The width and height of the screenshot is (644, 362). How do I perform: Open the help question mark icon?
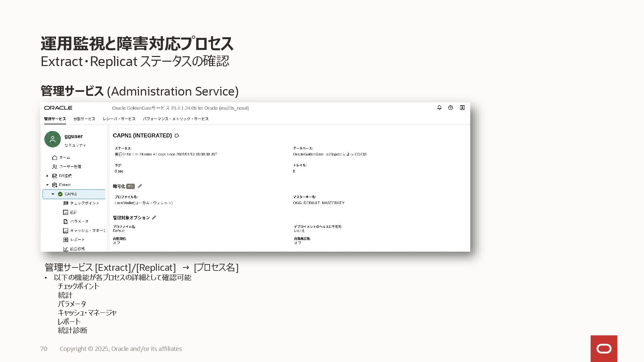(450, 108)
